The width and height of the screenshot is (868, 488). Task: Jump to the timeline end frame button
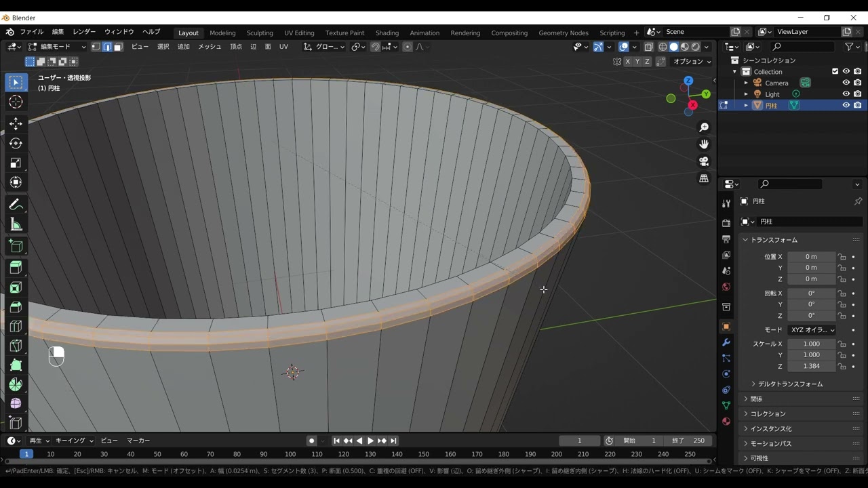click(393, 441)
